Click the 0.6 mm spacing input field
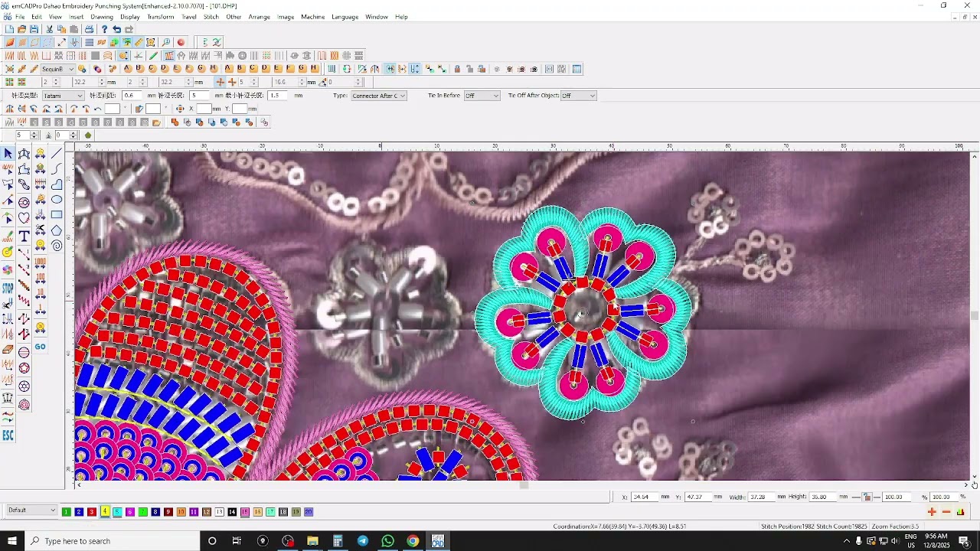This screenshot has height=551, width=980. 131,96
